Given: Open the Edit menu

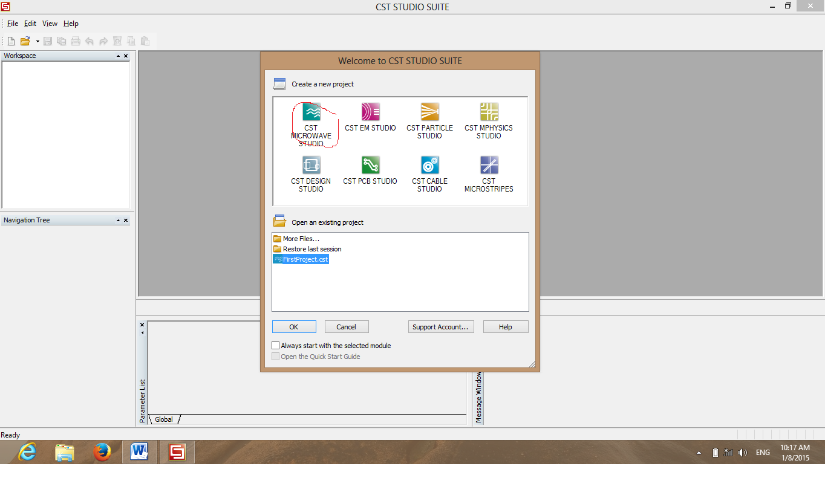Looking at the screenshot, I should [30, 24].
